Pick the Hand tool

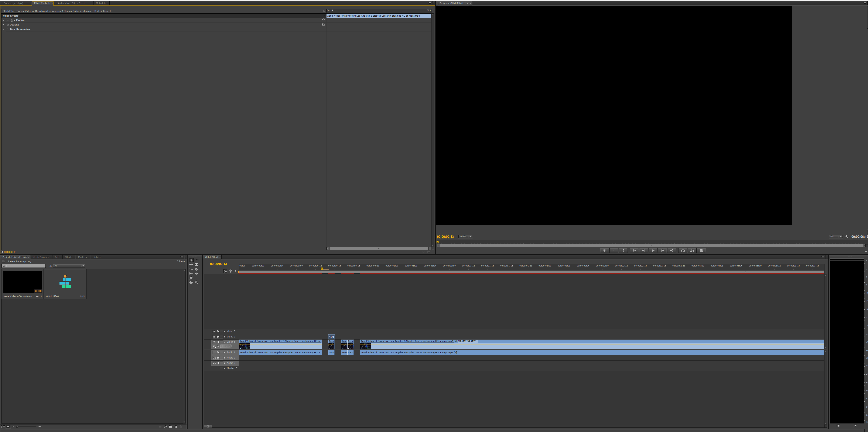click(191, 282)
